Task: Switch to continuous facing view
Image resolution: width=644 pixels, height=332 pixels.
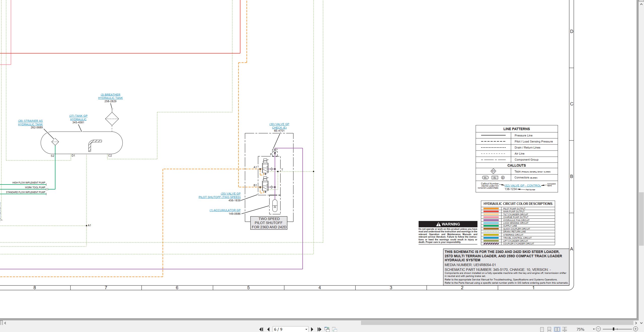Action: (x=565, y=329)
